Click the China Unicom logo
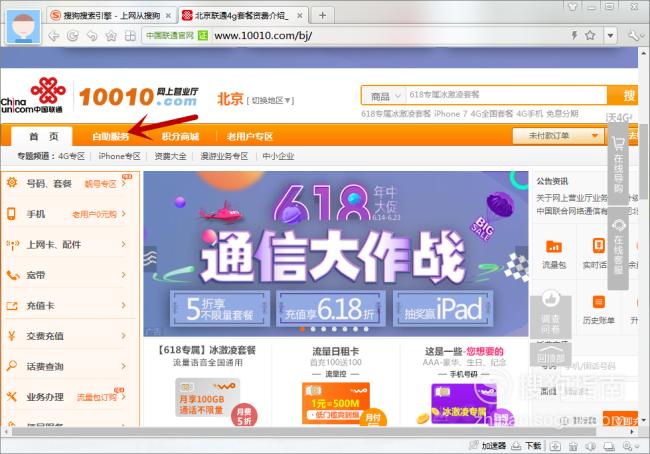 (32, 96)
